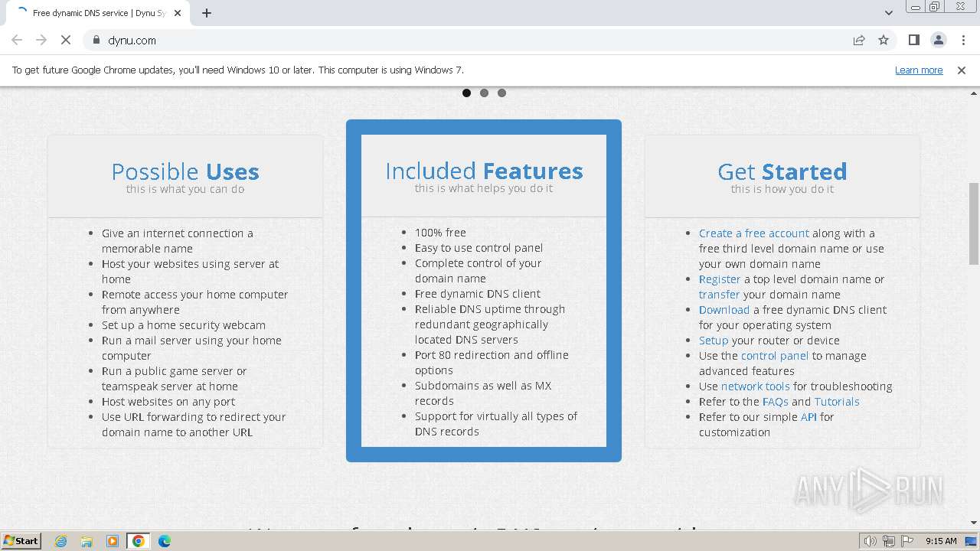The image size is (980, 551).
Task: Open the Windows Start menu
Action: 21,540
